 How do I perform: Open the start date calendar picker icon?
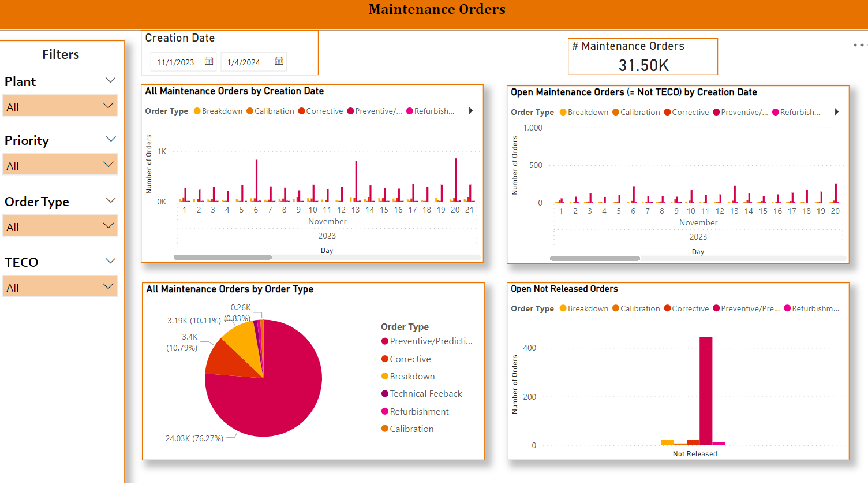click(x=209, y=61)
